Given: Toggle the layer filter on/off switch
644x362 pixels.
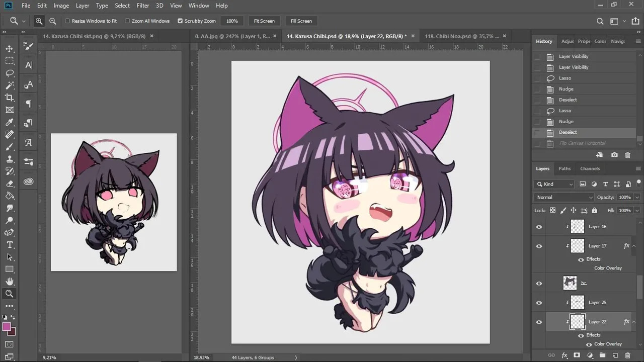Looking at the screenshot, I should (x=639, y=183).
